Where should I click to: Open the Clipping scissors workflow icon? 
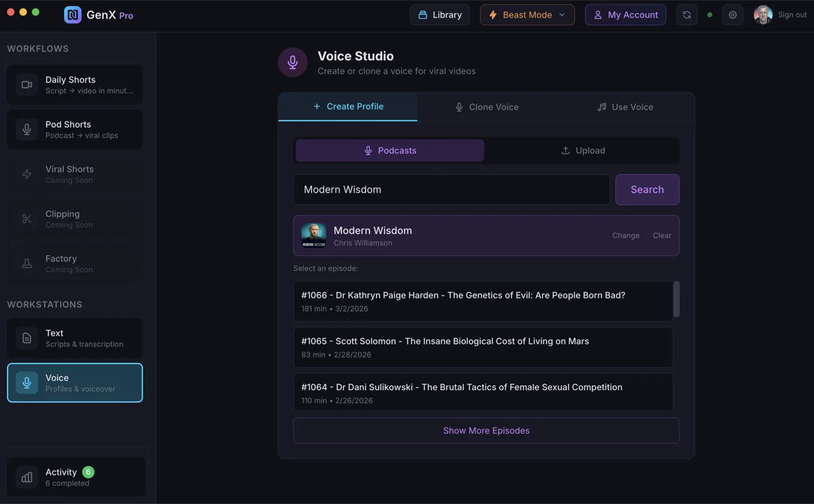coord(26,219)
